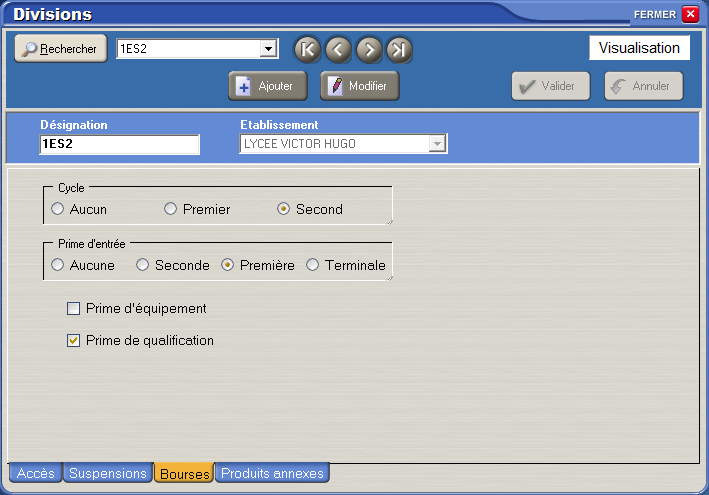Click the Désignation field label
Viewport: 709px width, 495px height.
pyautogui.click(x=74, y=125)
